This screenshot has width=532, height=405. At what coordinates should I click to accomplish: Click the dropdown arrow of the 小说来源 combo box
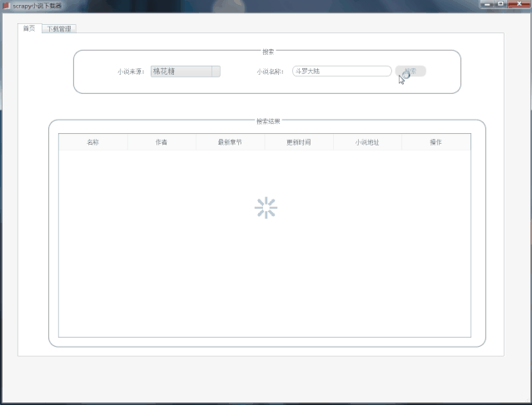coord(216,72)
